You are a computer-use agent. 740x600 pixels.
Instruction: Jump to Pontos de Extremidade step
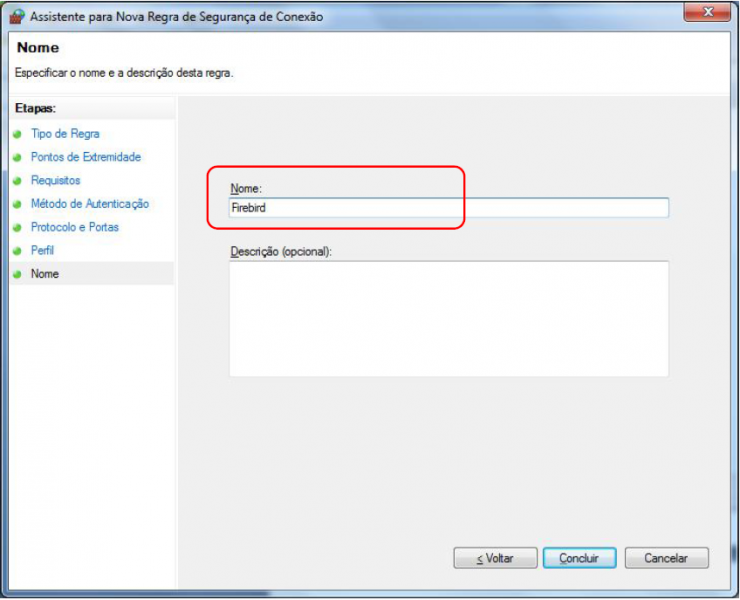(x=86, y=157)
